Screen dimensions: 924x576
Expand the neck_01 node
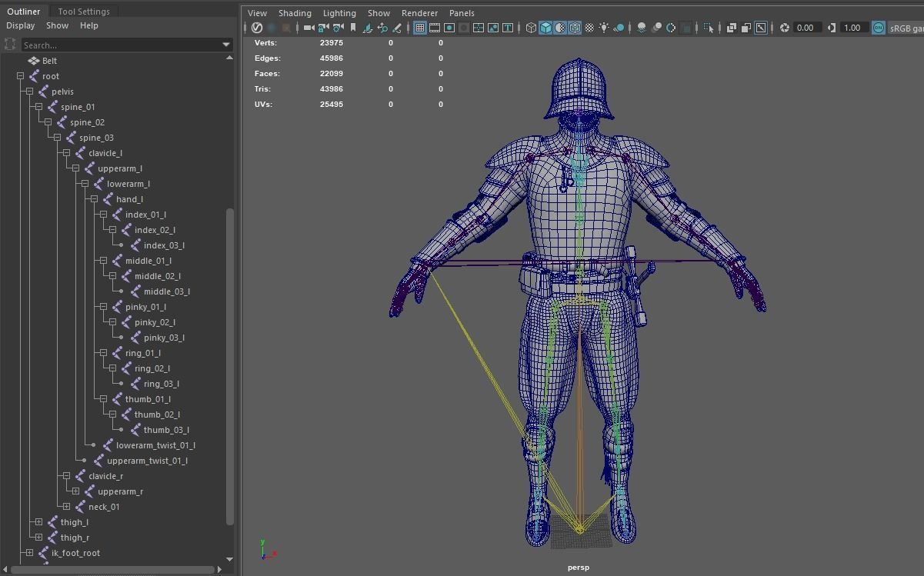67,507
